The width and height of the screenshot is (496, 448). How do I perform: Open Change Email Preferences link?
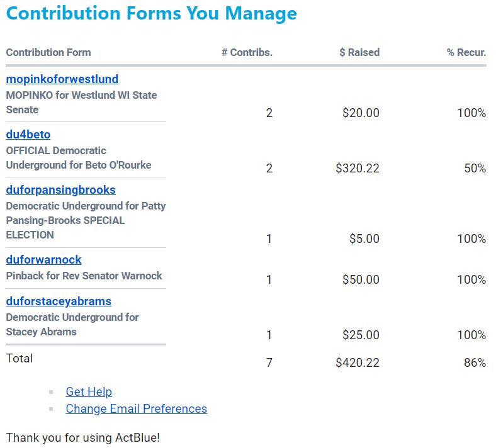[x=136, y=408]
